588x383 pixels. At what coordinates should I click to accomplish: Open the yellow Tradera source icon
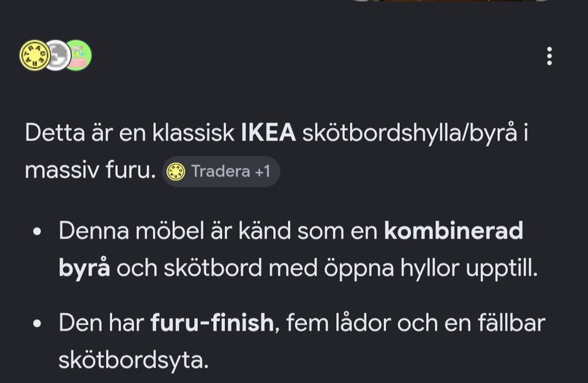[x=35, y=55]
